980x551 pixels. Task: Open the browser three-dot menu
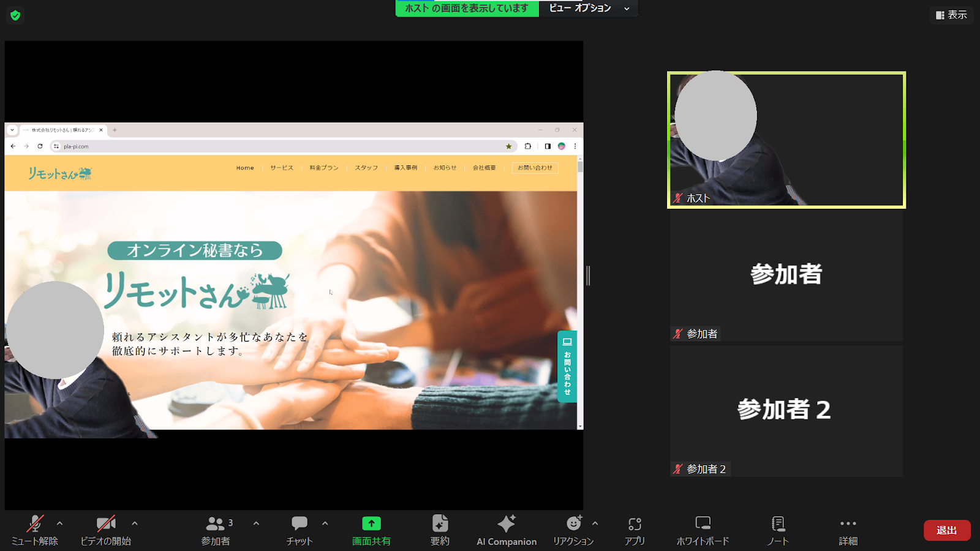coord(575,146)
